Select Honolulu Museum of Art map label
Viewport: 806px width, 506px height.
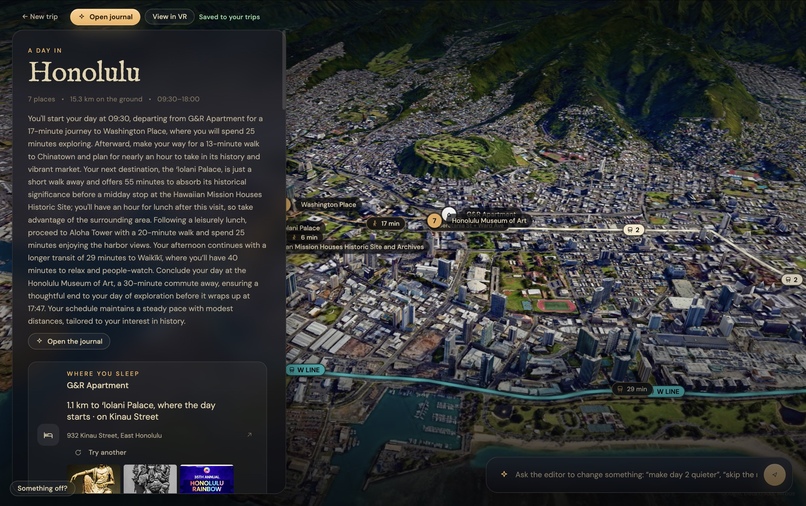click(x=489, y=221)
